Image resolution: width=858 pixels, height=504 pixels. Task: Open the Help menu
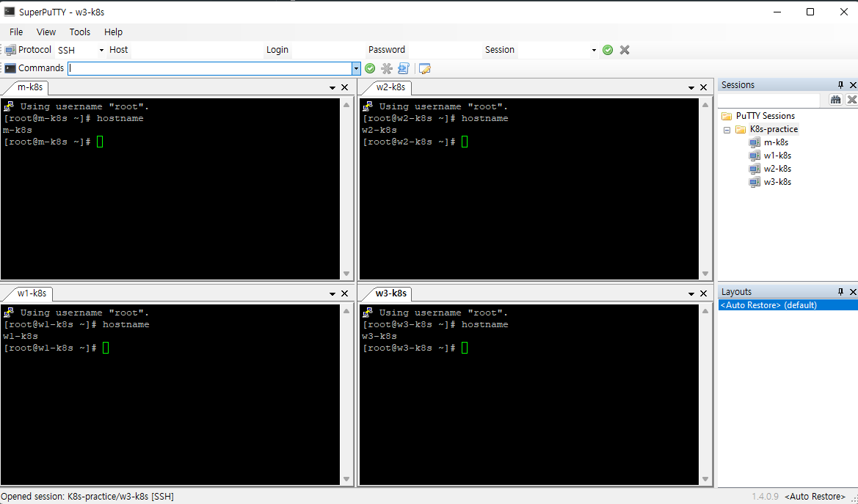pyautogui.click(x=113, y=32)
